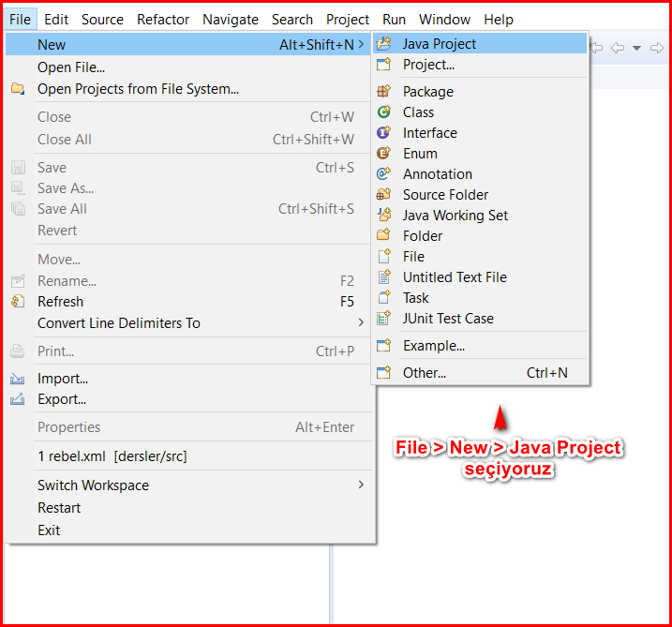
Task: Click the Project... wizard icon
Action: click(383, 65)
